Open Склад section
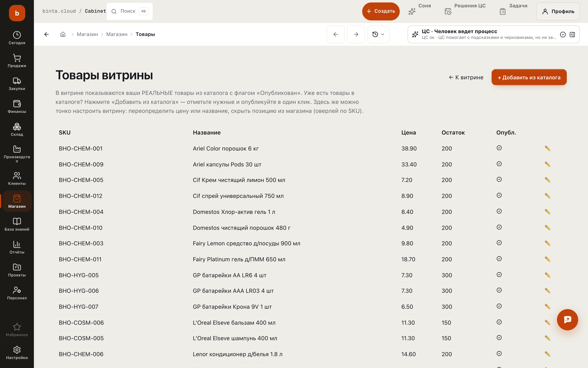 pyautogui.click(x=17, y=129)
